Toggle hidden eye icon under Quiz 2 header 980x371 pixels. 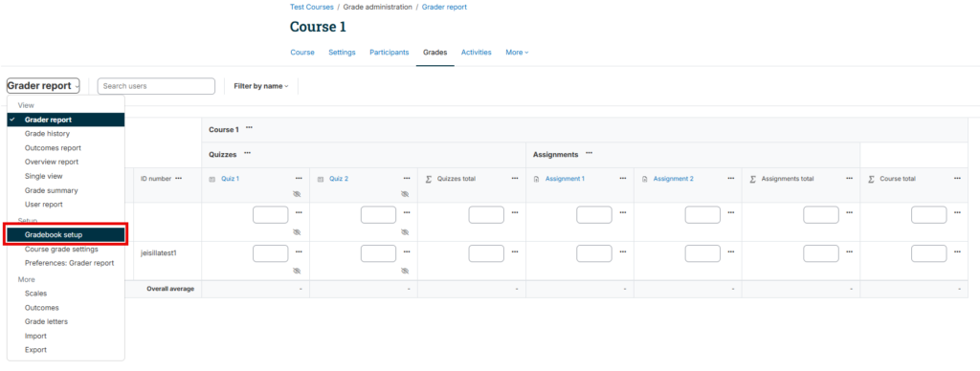click(x=405, y=193)
